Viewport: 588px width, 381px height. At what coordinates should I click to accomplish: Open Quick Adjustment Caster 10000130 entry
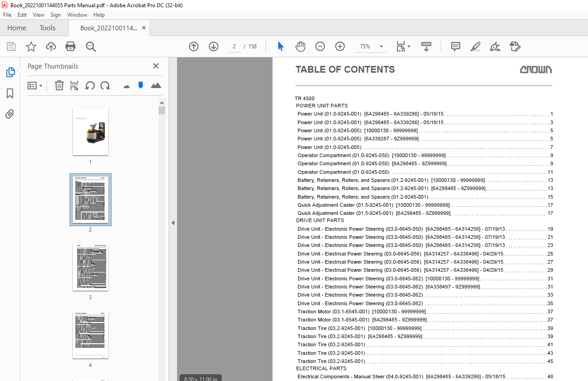[425, 205]
